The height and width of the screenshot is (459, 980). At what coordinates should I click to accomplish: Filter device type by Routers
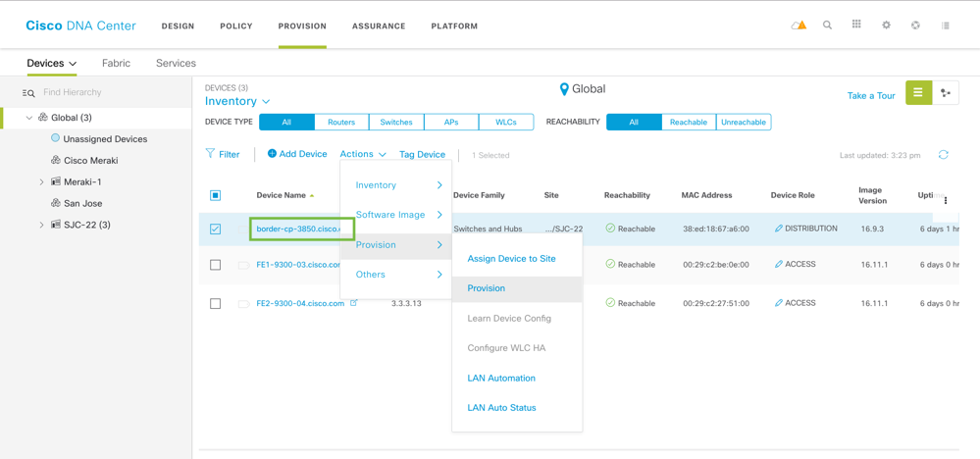pos(341,122)
